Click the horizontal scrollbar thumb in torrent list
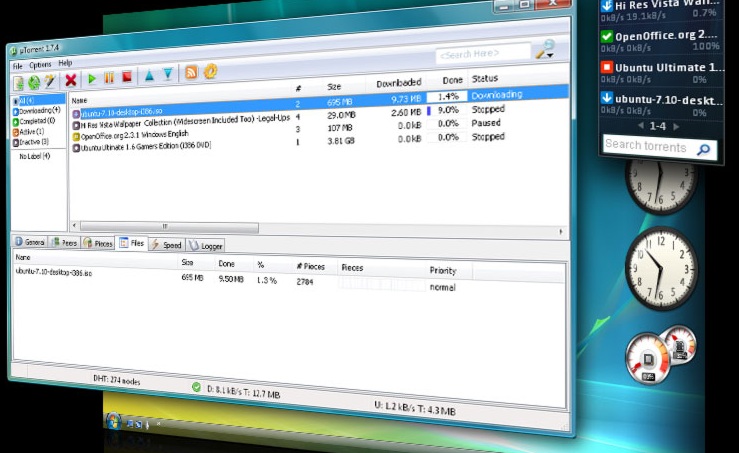Viewport: 739px width, 453px height. (x=169, y=227)
